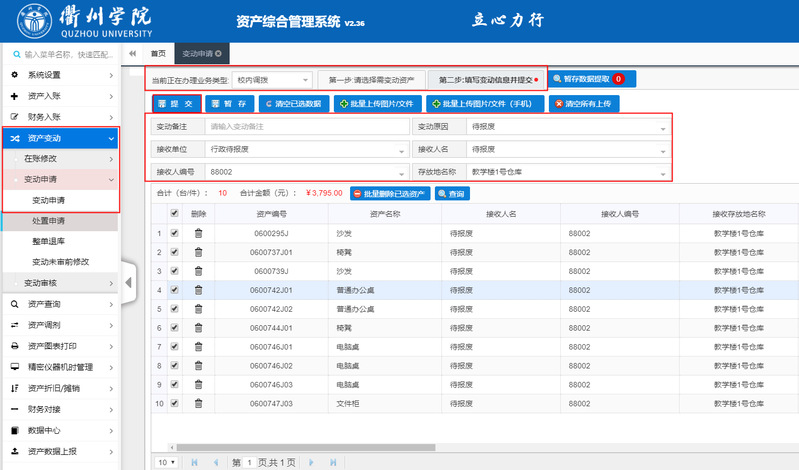
Task: Open page size dropdown showing 10
Action: 166,462
